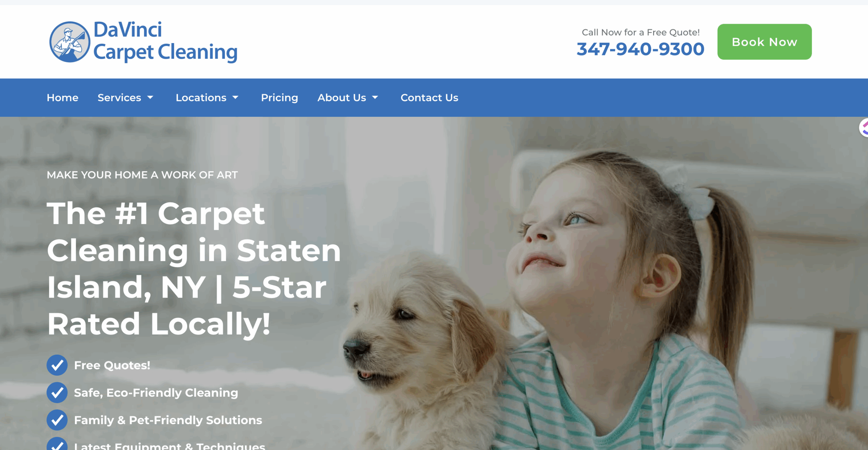The height and width of the screenshot is (450, 868).
Task: Expand the Services dropdown arrow
Action: pyautogui.click(x=150, y=98)
